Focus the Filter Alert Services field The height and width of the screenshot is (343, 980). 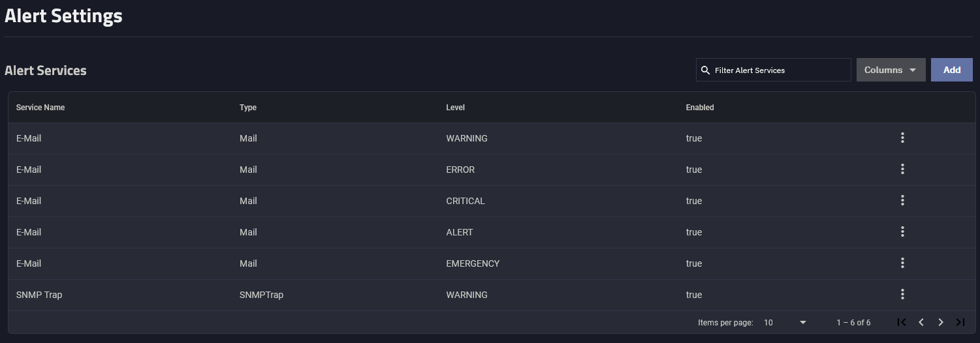774,70
